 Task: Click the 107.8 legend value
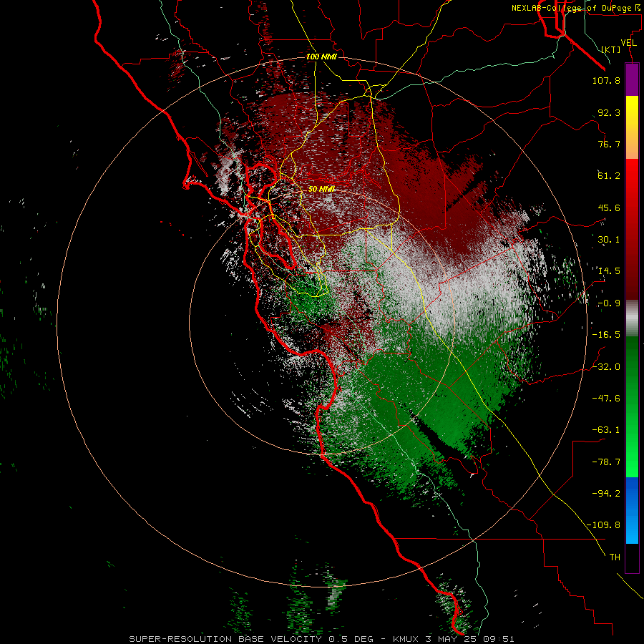click(606, 80)
